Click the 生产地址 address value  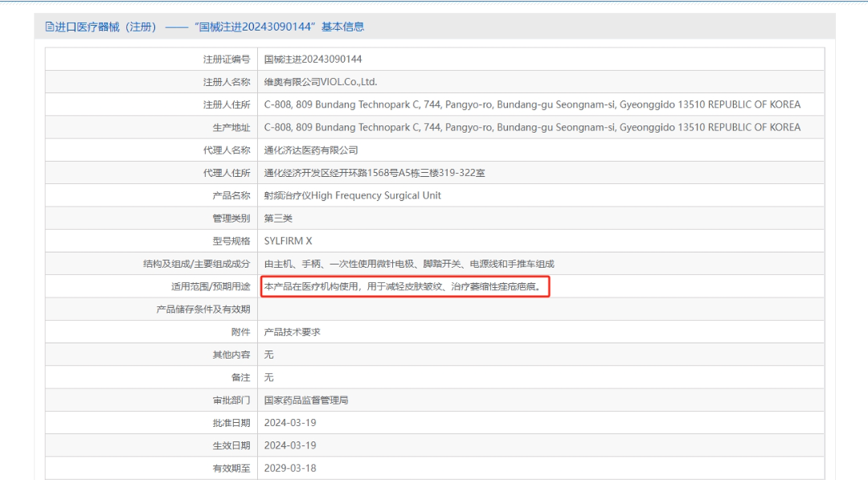(532, 127)
